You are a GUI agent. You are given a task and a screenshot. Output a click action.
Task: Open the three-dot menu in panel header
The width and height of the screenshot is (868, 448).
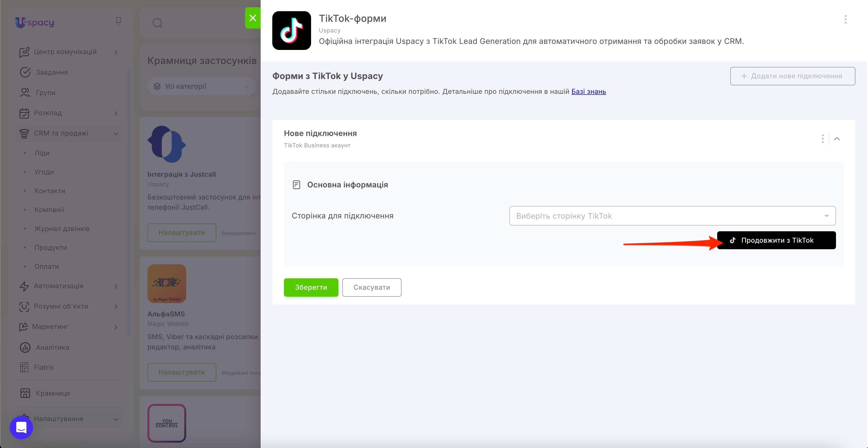pos(845,20)
